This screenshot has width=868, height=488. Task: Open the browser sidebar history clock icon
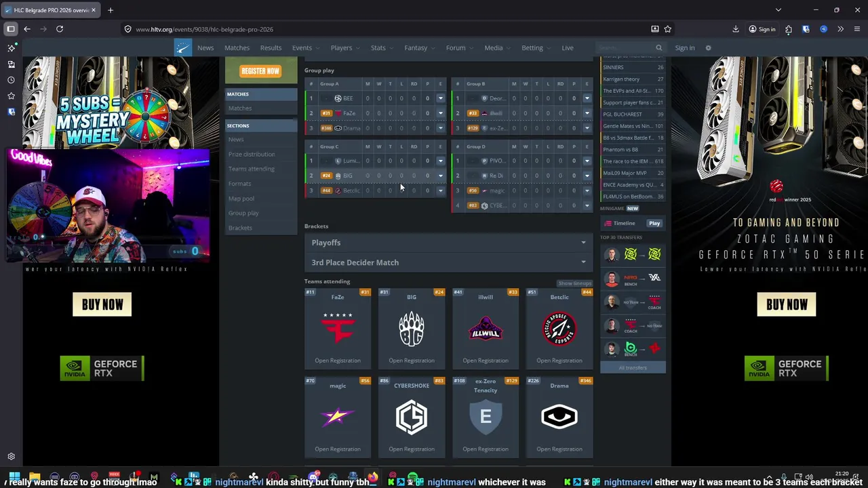pyautogui.click(x=11, y=80)
